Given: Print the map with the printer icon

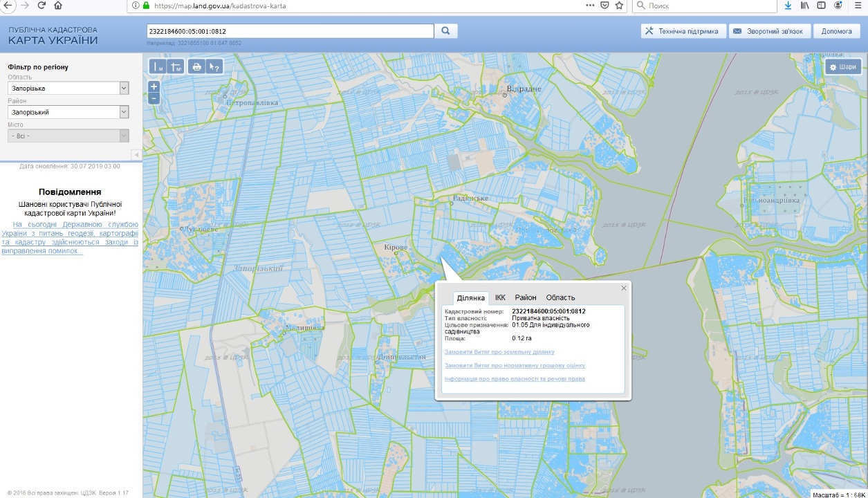Looking at the screenshot, I should point(197,66).
